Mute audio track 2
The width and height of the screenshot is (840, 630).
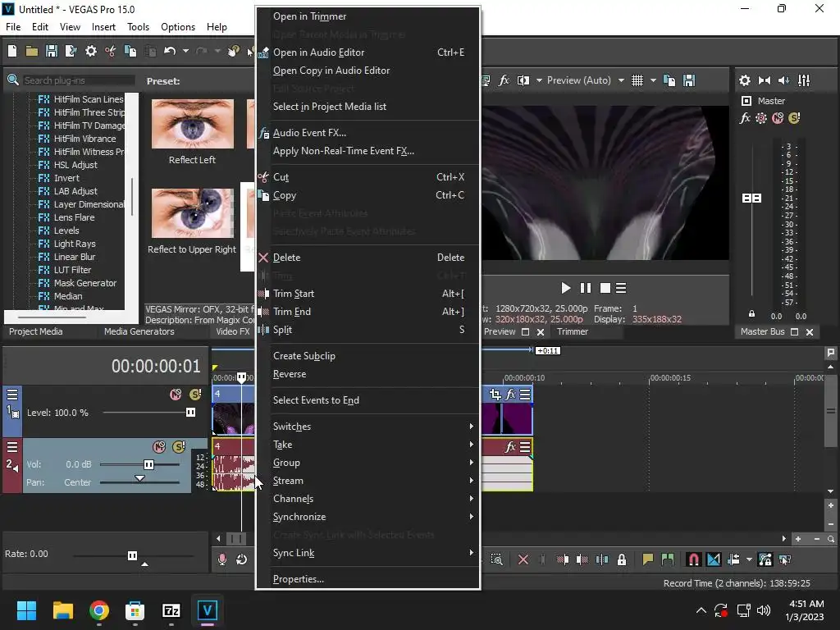[x=159, y=447]
